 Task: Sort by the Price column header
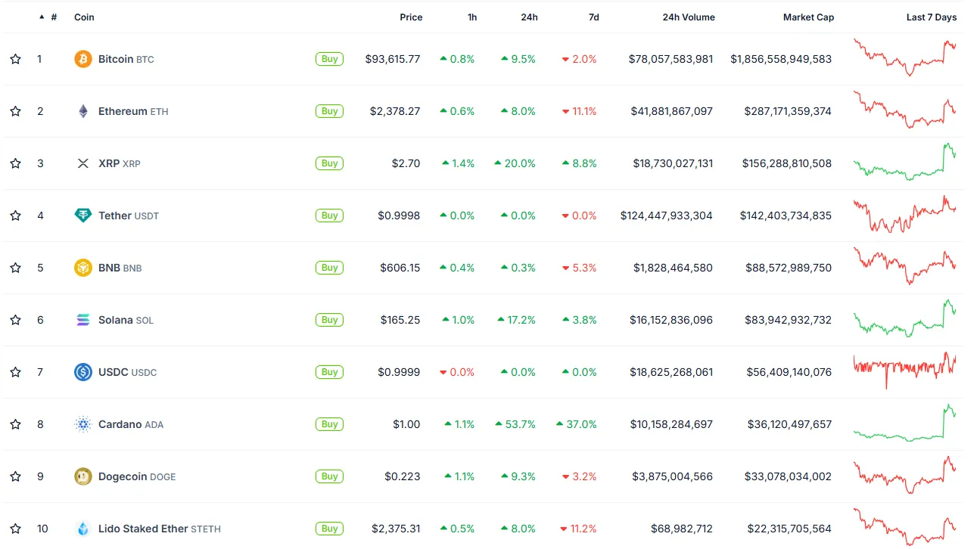tap(411, 17)
